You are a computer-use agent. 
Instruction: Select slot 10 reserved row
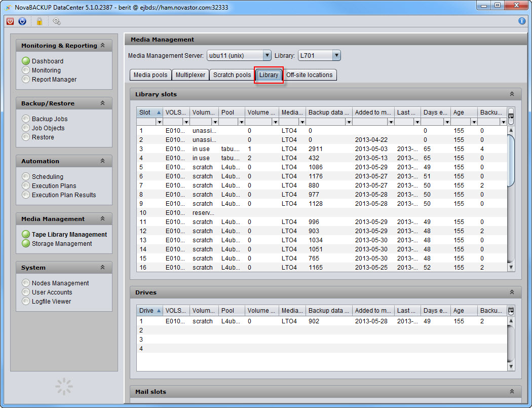coord(322,212)
